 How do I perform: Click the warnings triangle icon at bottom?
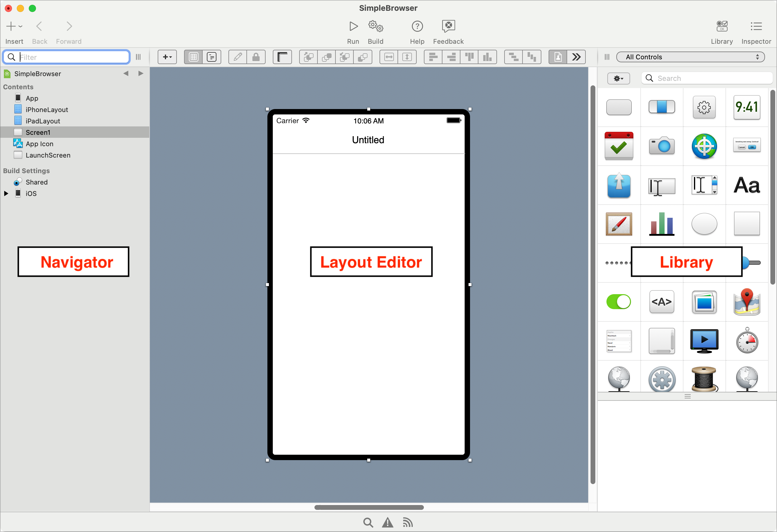(x=388, y=522)
